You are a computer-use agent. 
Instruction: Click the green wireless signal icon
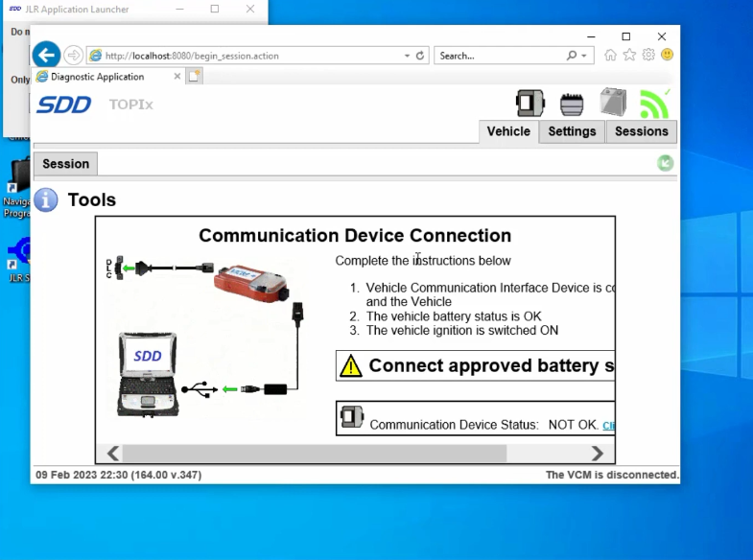655,104
